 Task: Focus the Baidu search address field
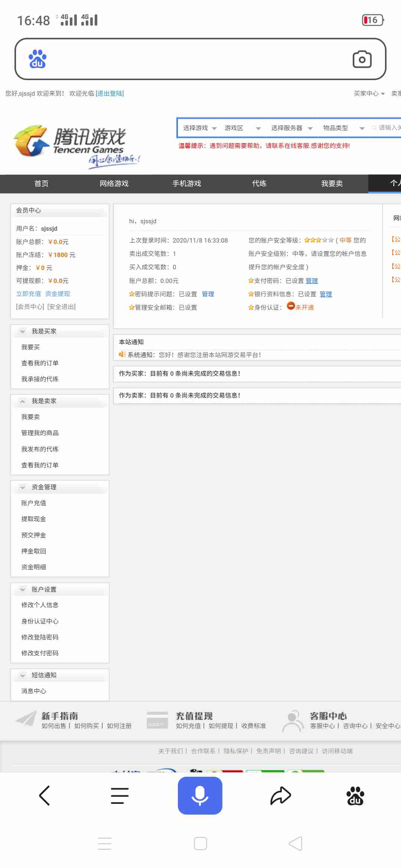(x=200, y=59)
